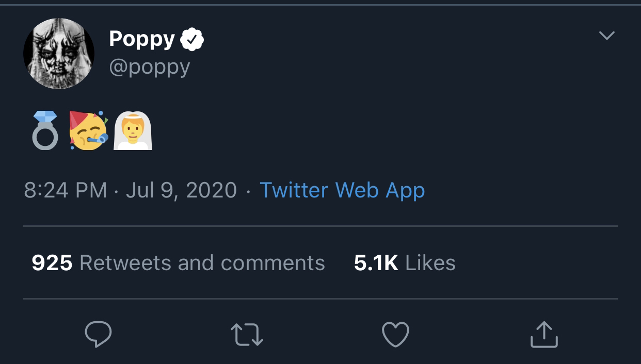Viewport: 641px width, 364px height.
Task: Click the 5.1K count number
Action: [x=376, y=263]
